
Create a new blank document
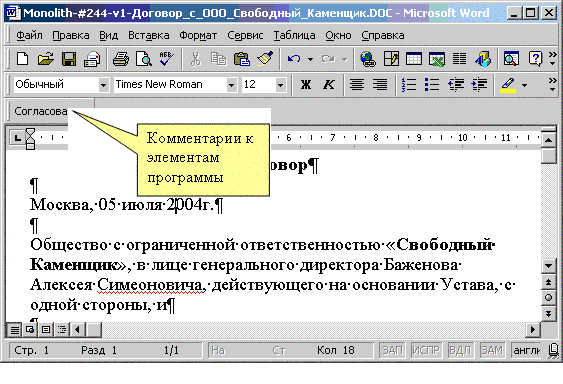(x=23, y=59)
